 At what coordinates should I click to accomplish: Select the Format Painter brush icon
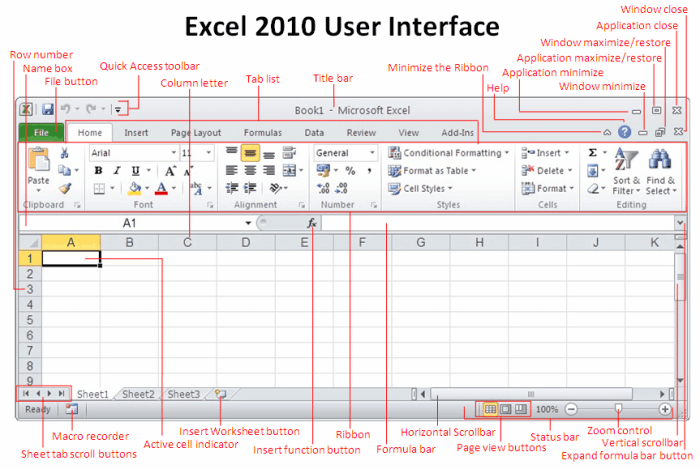click(x=65, y=188)
